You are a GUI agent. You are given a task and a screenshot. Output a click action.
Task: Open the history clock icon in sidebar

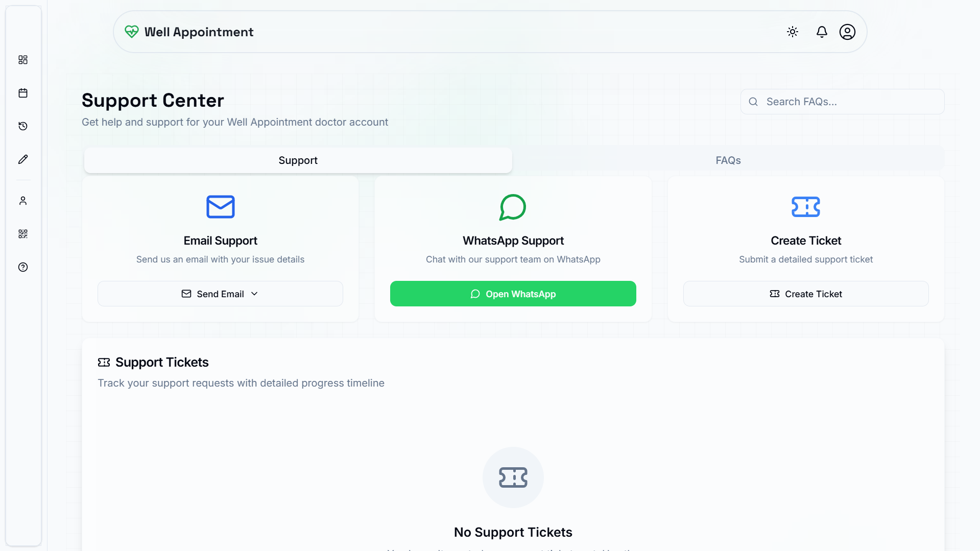point(23,126)
